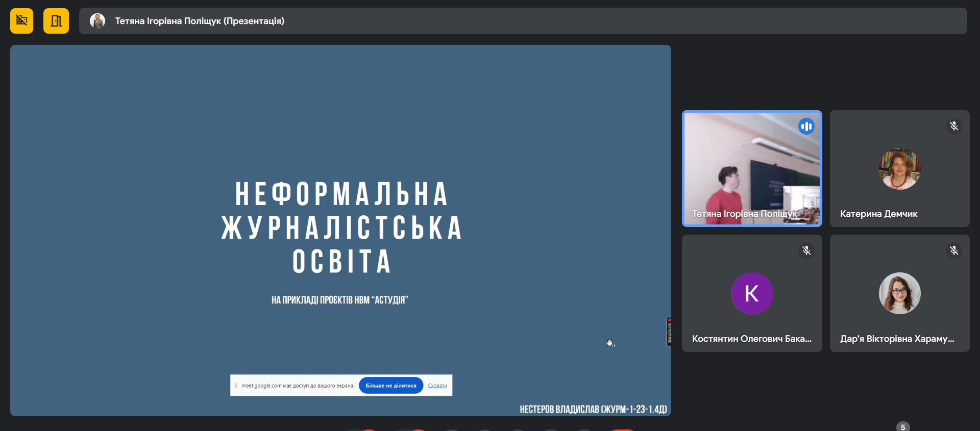Click the purple K avatar
The height and width of the screenshot is (431, 980).
coord(752,293)
